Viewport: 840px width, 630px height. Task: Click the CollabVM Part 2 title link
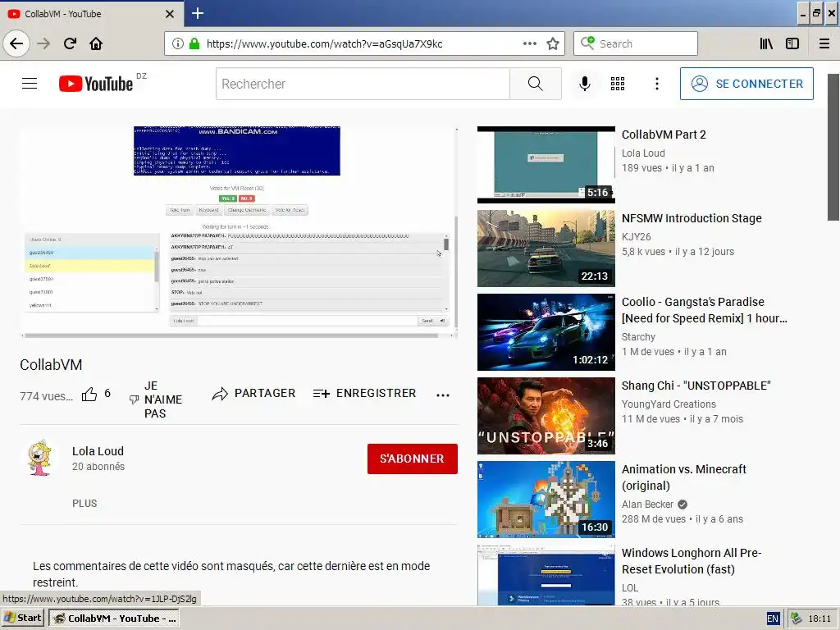click(x=664, y=135)
